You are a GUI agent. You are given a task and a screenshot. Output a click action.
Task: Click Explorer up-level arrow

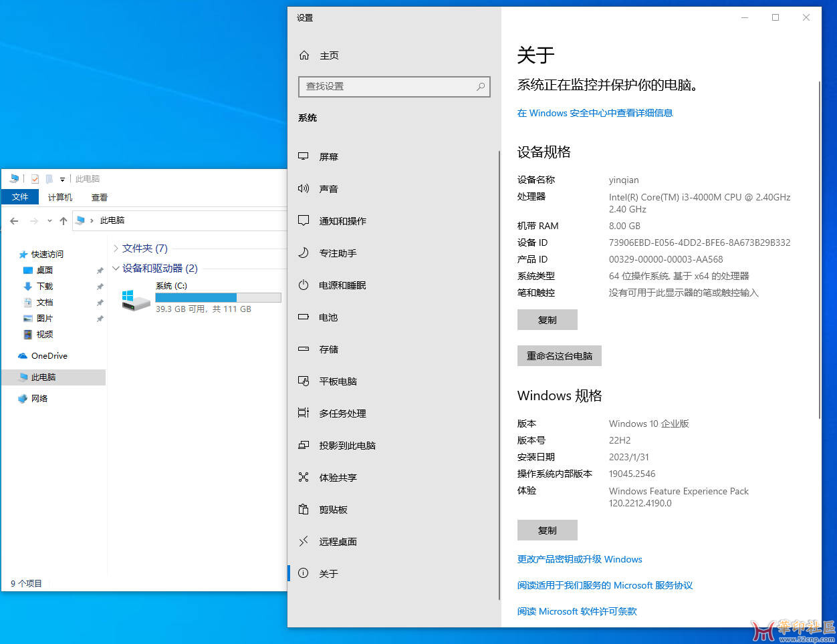[64, 220]
